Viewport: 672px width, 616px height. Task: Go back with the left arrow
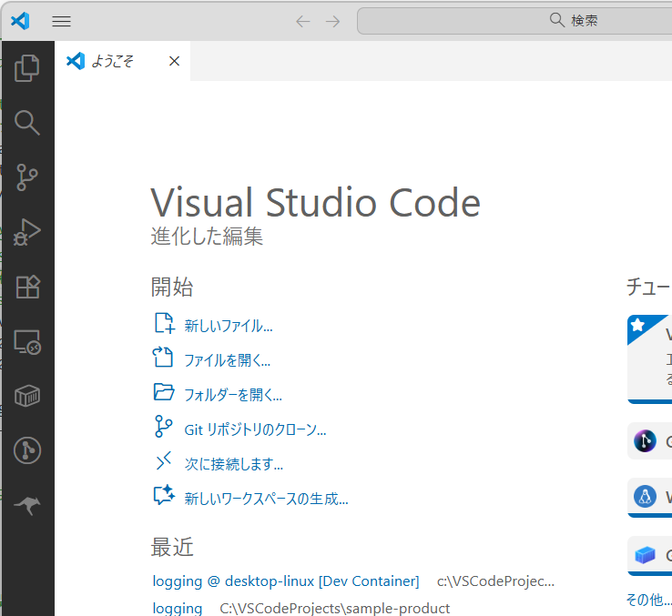point(303,21)
